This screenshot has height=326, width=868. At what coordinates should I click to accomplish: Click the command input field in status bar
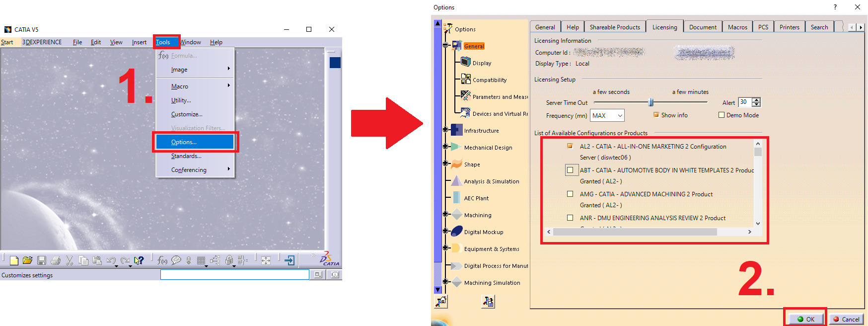pos(234,275)
